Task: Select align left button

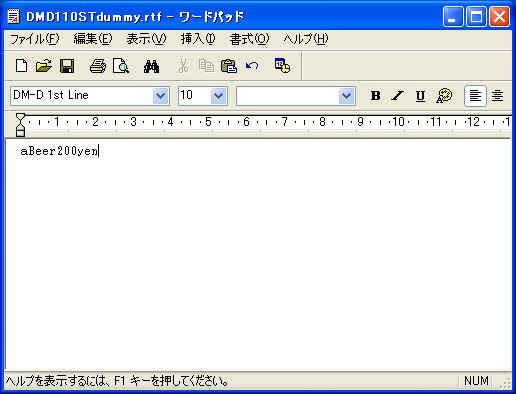Action: (475, 96)
